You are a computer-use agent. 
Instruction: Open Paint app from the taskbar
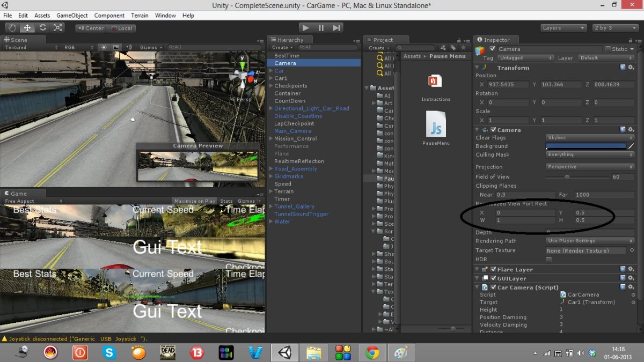[400, 352]
